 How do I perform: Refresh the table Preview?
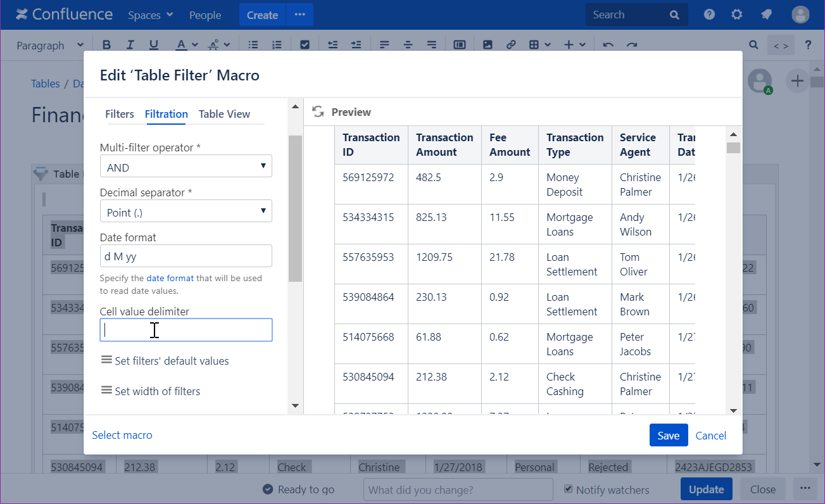click(x=318, y=111)
